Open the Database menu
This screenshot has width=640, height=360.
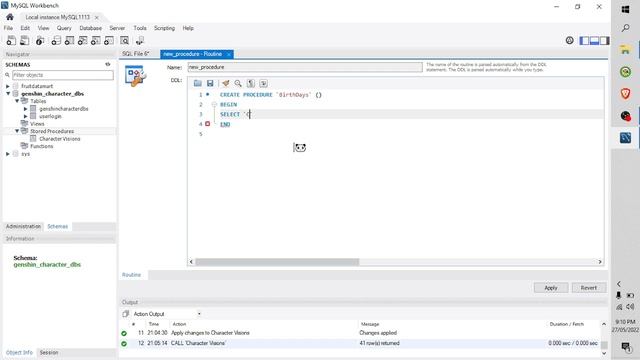(x=91, y=28)
